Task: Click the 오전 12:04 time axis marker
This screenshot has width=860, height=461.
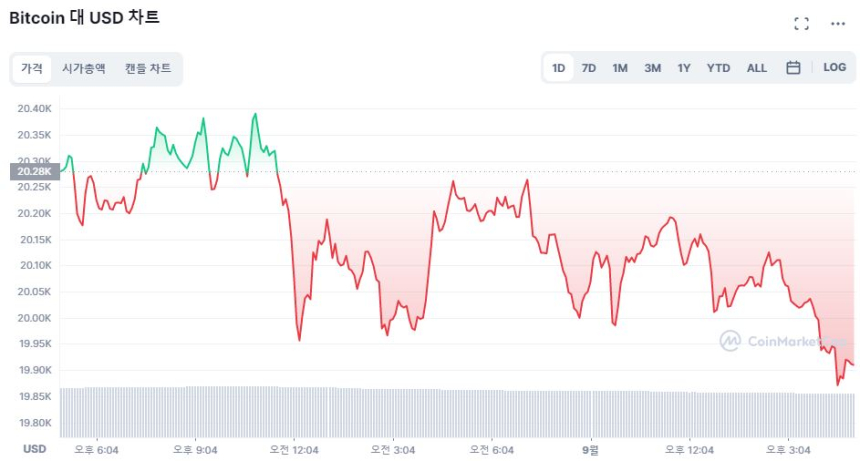Action: point(294,449)
